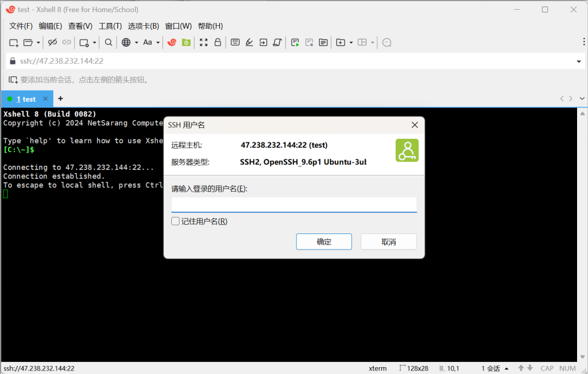Screen dimensions: 588x374
Task: Expand the tab layout dropdown arrow
Action: [x=372, y=42]
